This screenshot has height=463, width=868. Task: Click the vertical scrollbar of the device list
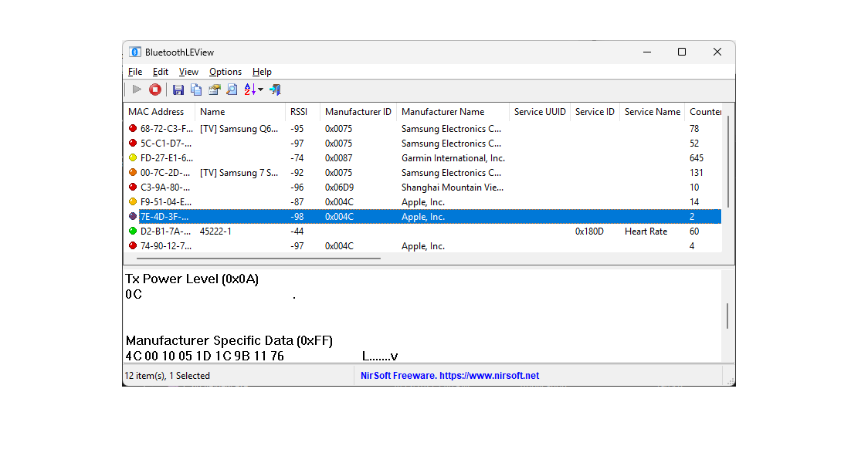[x=728, y=162]
